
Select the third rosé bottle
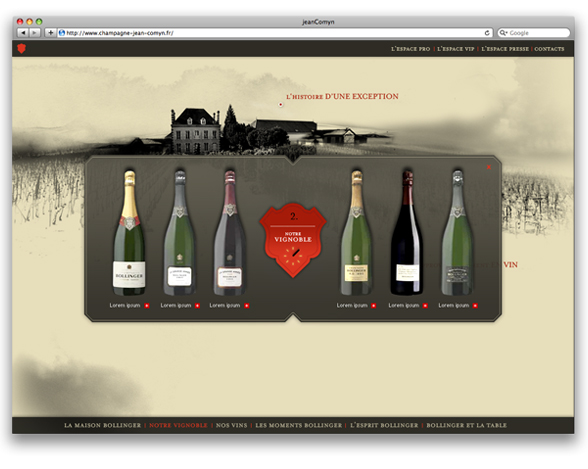230,233
